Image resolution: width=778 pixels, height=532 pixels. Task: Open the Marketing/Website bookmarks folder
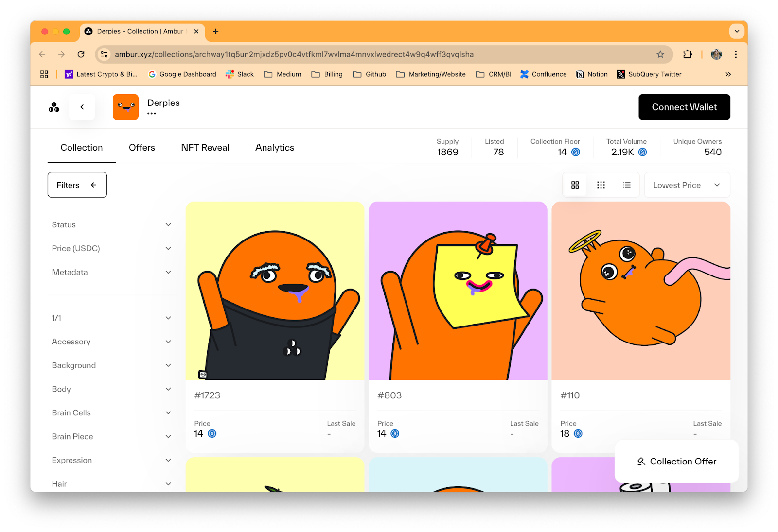pyautogui.click(x=431, y=74)
